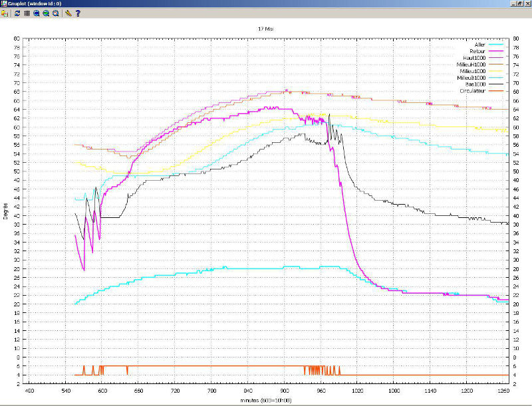Toggle MilieuH1000 legend entry

(x=473, y=64)
